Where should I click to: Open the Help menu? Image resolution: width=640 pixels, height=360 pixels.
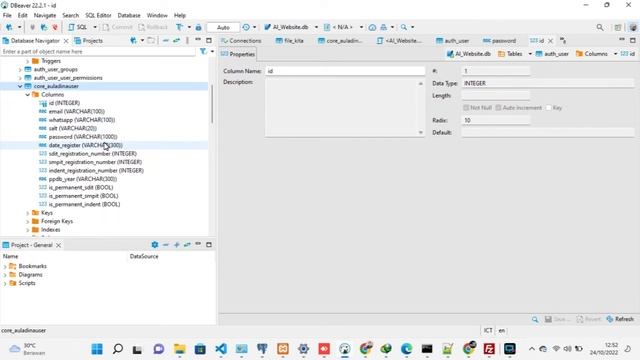click(180, 15)
